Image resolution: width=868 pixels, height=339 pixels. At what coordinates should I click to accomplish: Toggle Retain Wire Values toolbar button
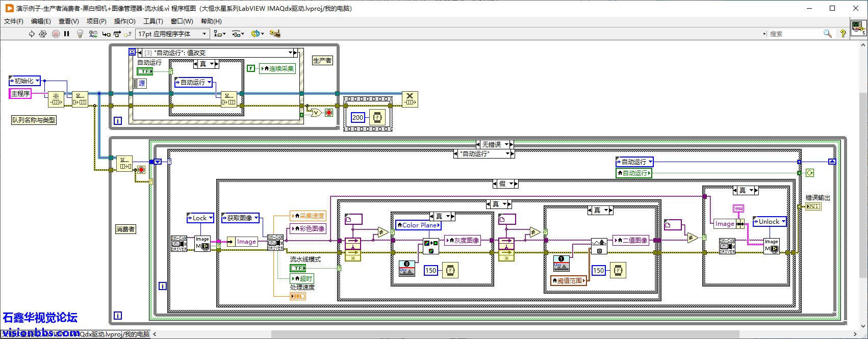tap(93, 34)
